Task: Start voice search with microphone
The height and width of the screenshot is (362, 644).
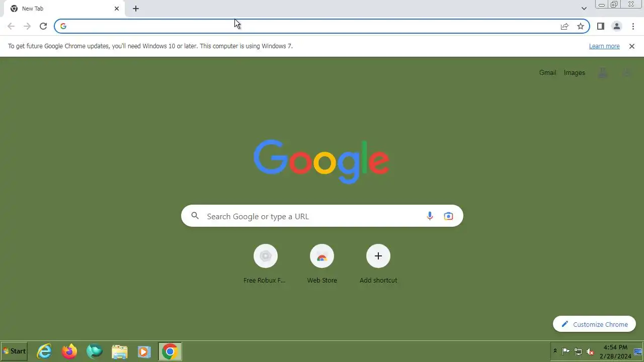Action: 430,216
